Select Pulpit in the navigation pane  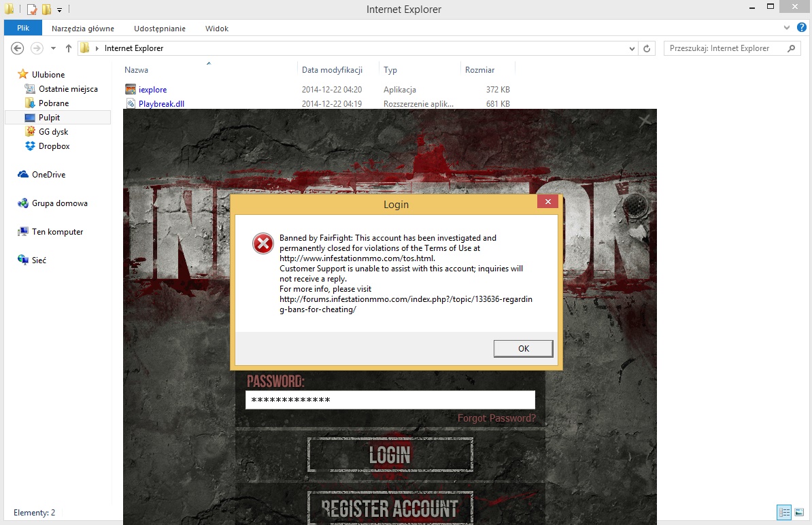49,118
